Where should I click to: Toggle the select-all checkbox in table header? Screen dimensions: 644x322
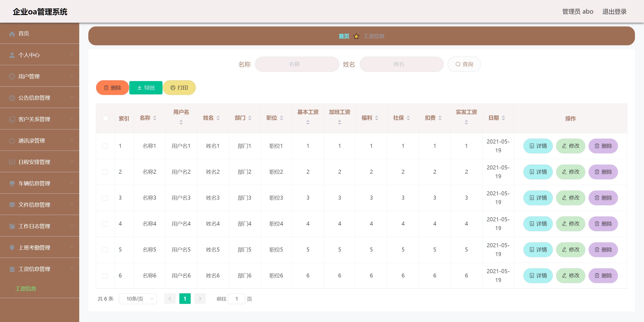click(105, 118)
